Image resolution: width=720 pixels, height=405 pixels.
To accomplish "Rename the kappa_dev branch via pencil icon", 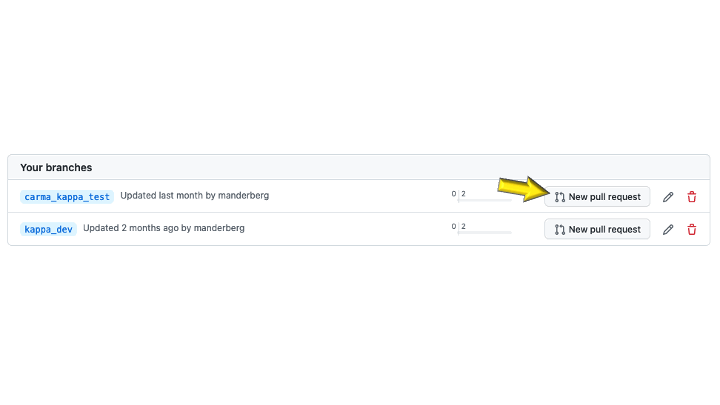I will (x=668, y=229).
